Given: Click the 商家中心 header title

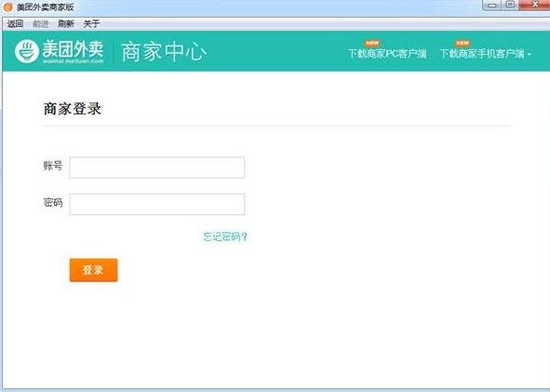Looking at the screenshot, I should 164,52.
